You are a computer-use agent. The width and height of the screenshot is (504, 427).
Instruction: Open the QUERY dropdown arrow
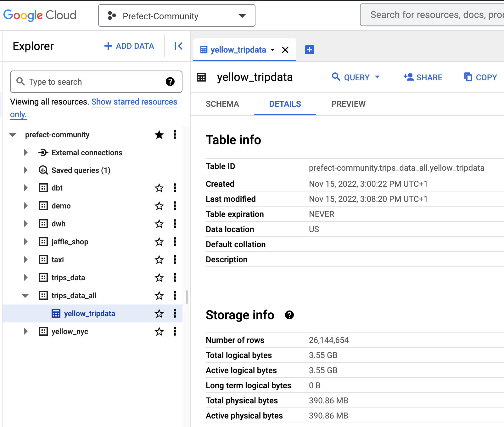click(377, 77)
